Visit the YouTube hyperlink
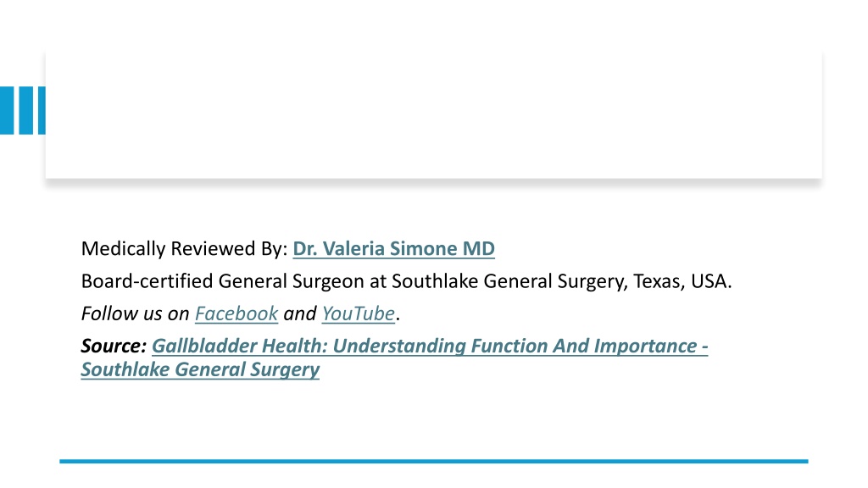 [359, 313]
